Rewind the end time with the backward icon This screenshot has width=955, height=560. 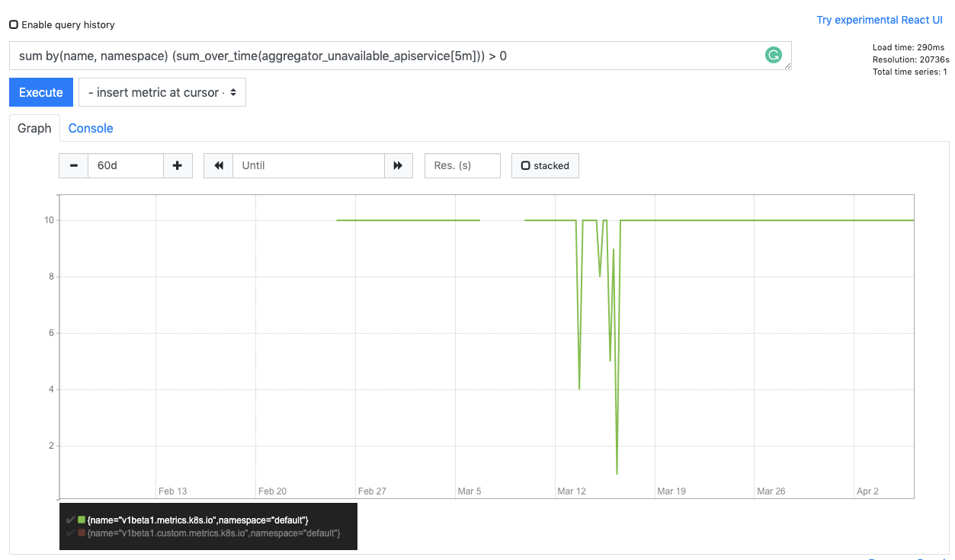coord(219,165)
